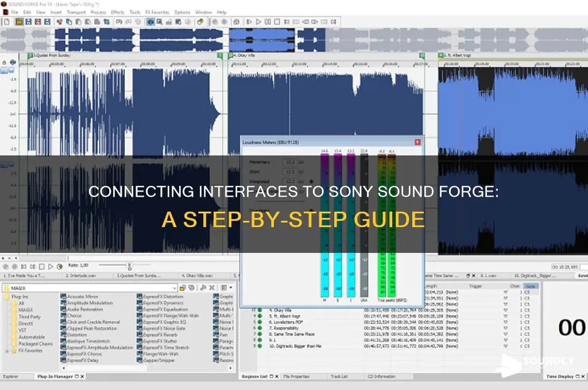Cut selection with the scissors icon
This screenshot has width=588, height=390.
point(59,22)
